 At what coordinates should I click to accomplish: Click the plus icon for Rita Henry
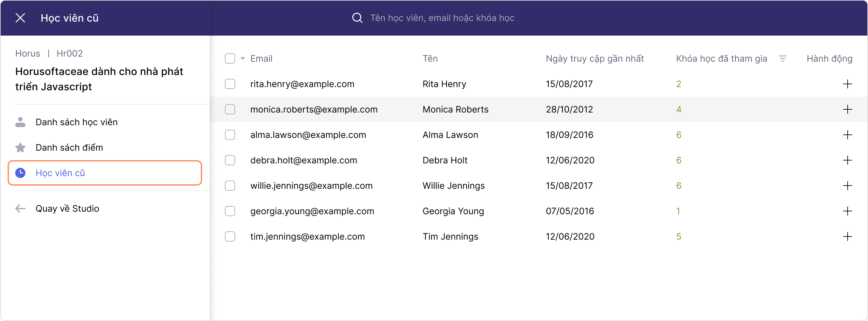point(847,84)
